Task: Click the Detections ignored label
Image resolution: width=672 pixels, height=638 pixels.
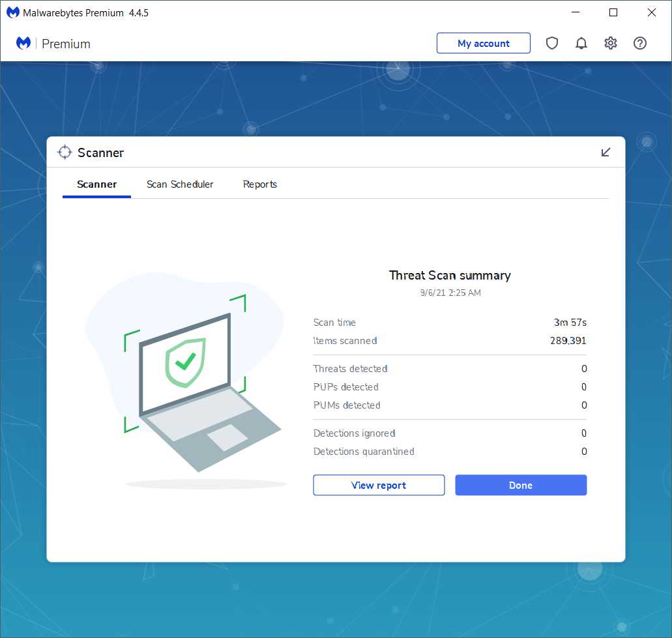Action: point(354,433)
